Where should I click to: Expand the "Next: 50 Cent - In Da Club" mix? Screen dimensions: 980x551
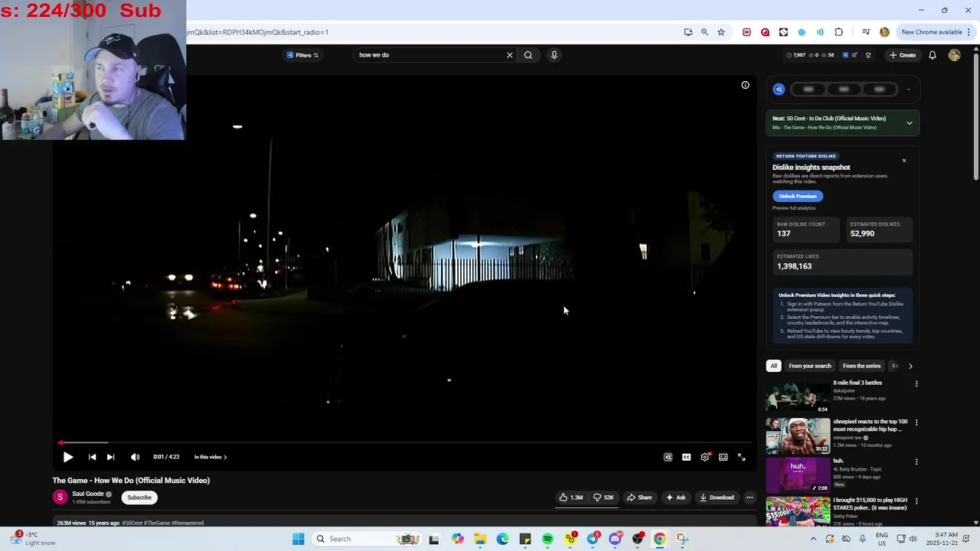910,122
